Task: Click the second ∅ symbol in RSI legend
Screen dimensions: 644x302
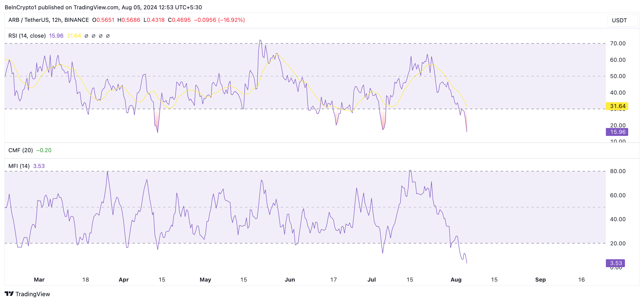Action: pos(93,36)
